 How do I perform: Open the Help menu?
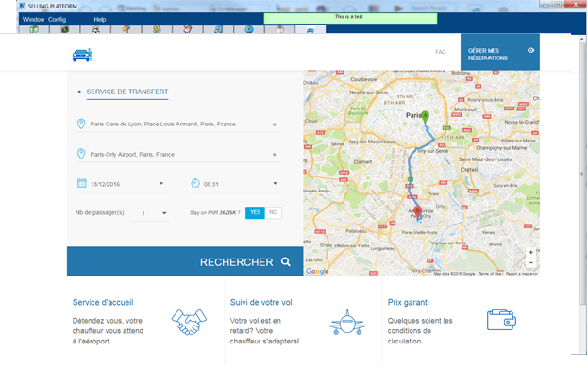(x=100, y=20)
